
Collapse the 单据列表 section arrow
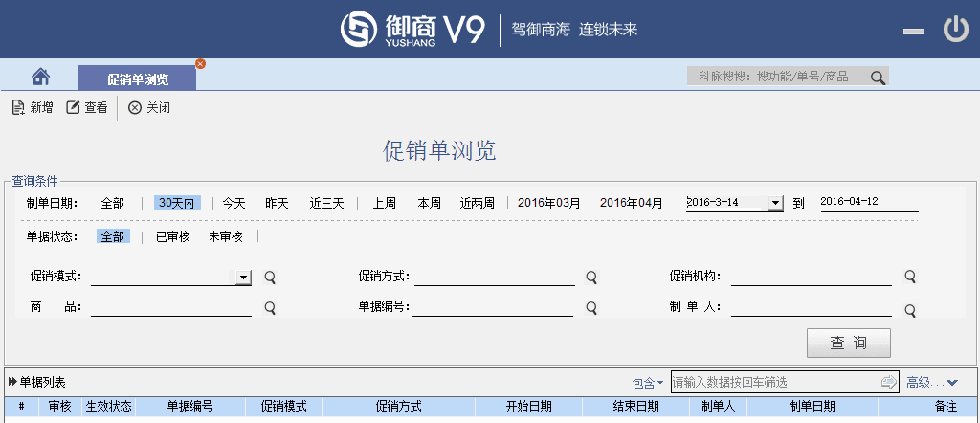click(11, 382)
